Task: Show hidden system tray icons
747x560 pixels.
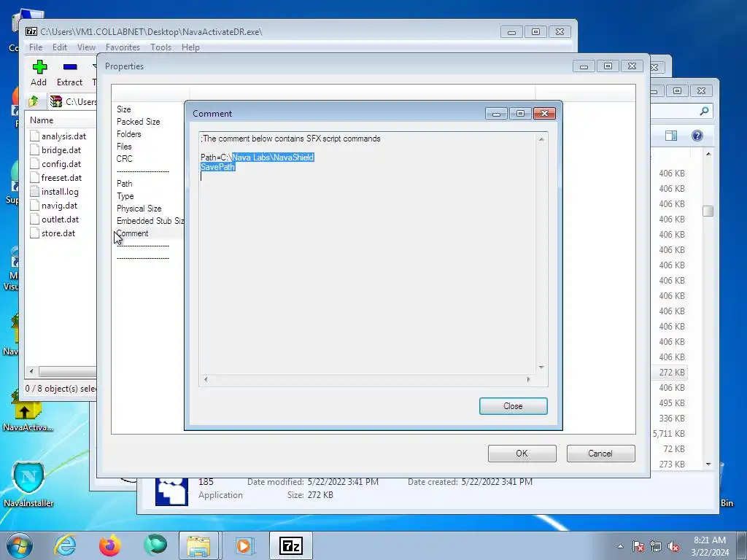Action: point(620,546)
